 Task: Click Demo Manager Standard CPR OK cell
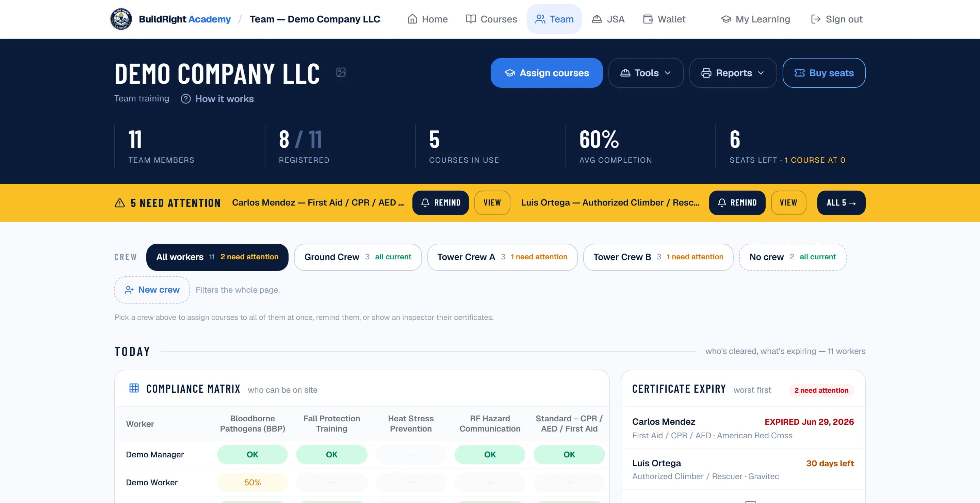pos(569,455)
